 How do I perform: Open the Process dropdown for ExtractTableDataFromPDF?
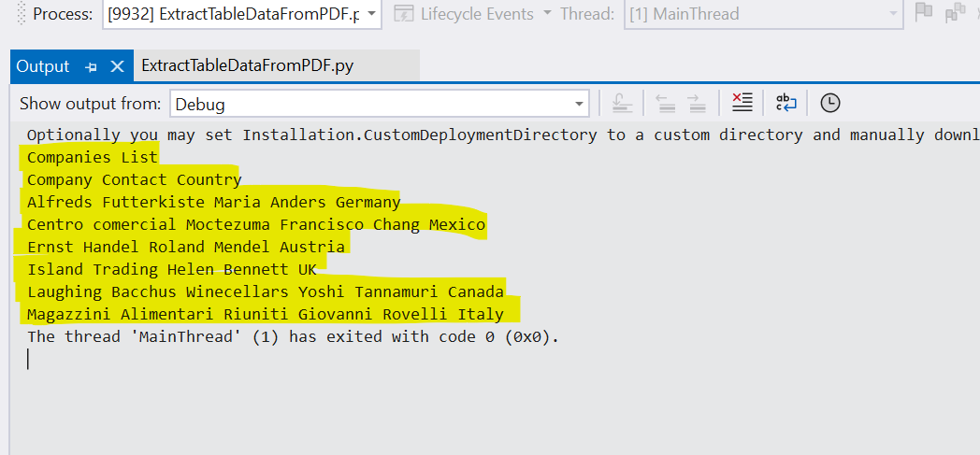click(242, 14)
